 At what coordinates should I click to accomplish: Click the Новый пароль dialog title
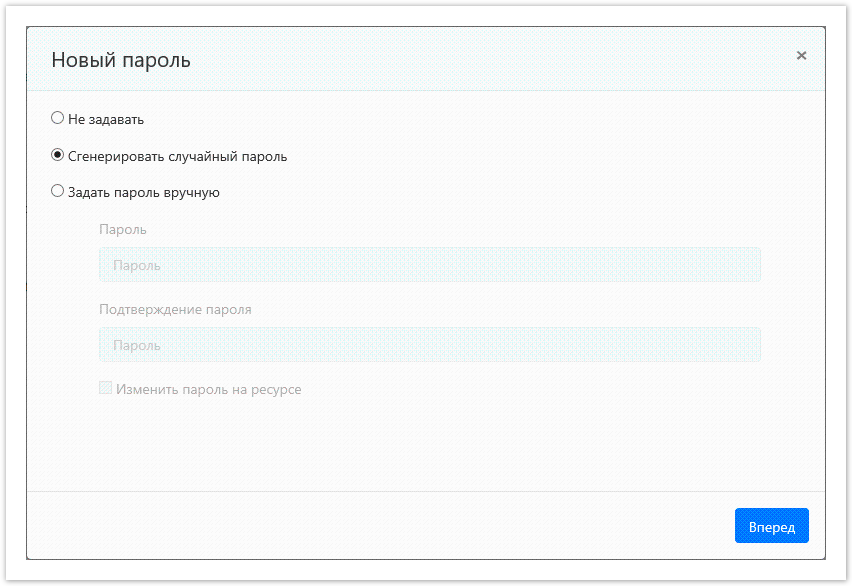click(x=121, y=61)
